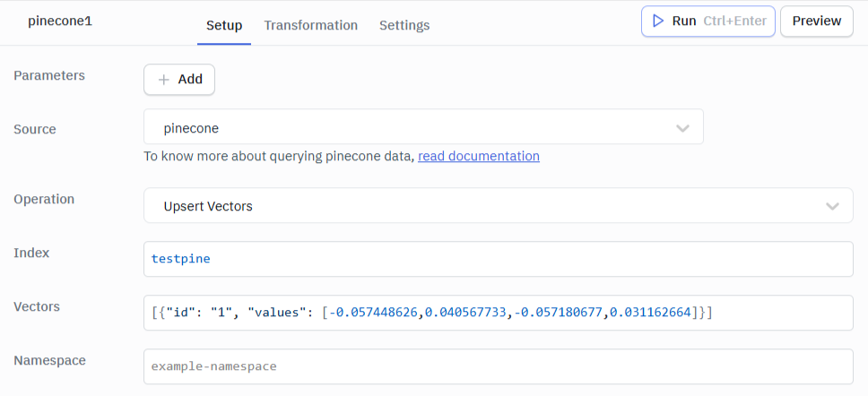This screenshot has width=868, height=396.
Task: Select the pinecone1 query name
Action: point(60,22)
